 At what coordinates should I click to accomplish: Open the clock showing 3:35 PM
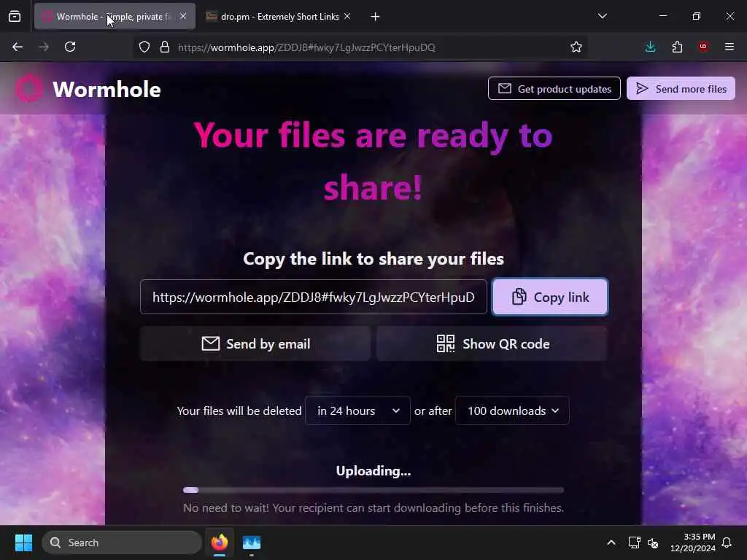click(x=693, y=542)
